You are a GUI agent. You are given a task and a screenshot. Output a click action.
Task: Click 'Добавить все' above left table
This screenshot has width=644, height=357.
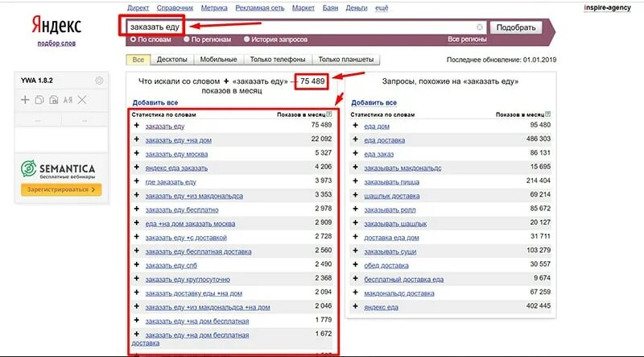pos(155,102)
